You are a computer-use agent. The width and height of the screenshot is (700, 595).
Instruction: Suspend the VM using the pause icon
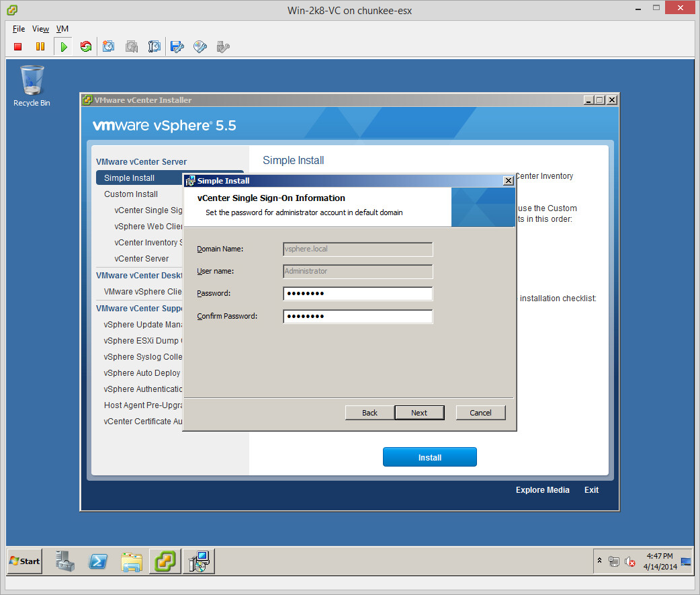pos(40,46)
